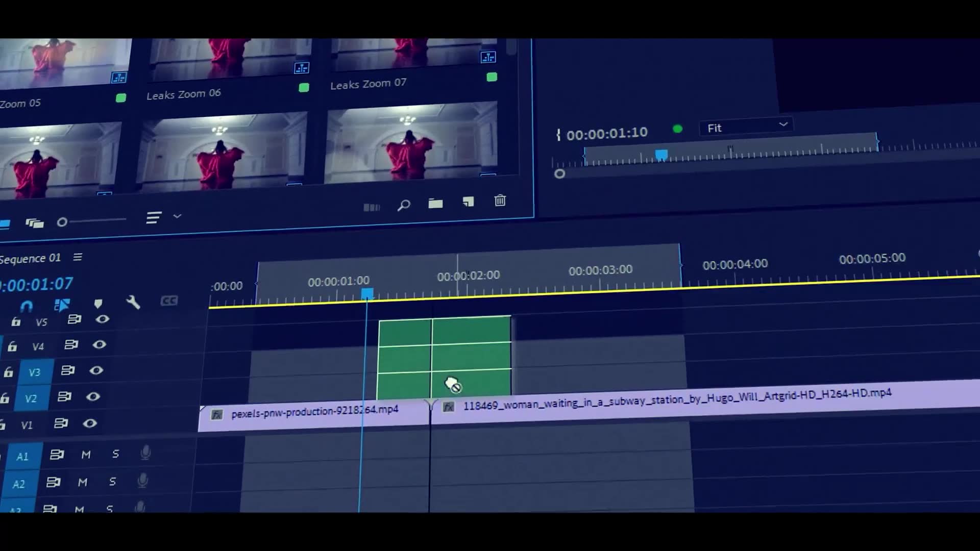This screenshot has width=980, height=551.
Task: Toggle the snap magnet icon in timeline
Action: tap(26, 306)
